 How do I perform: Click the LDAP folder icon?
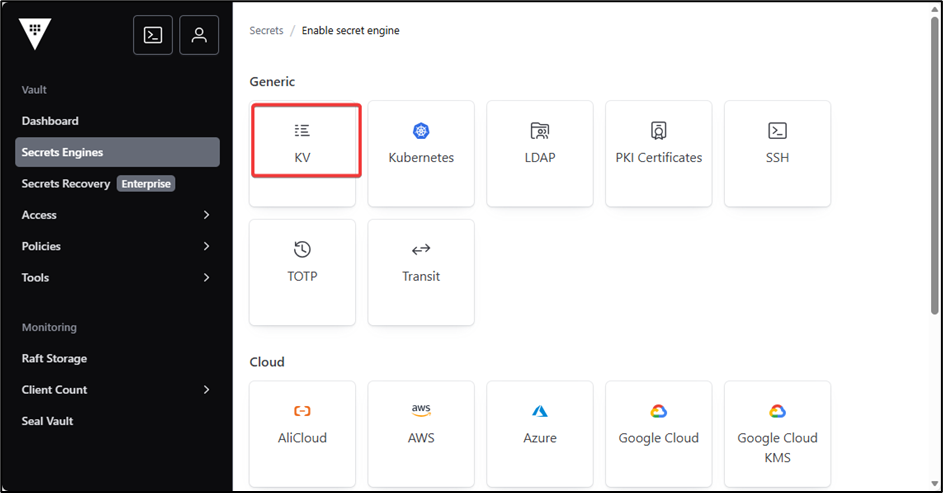point(540,130)
